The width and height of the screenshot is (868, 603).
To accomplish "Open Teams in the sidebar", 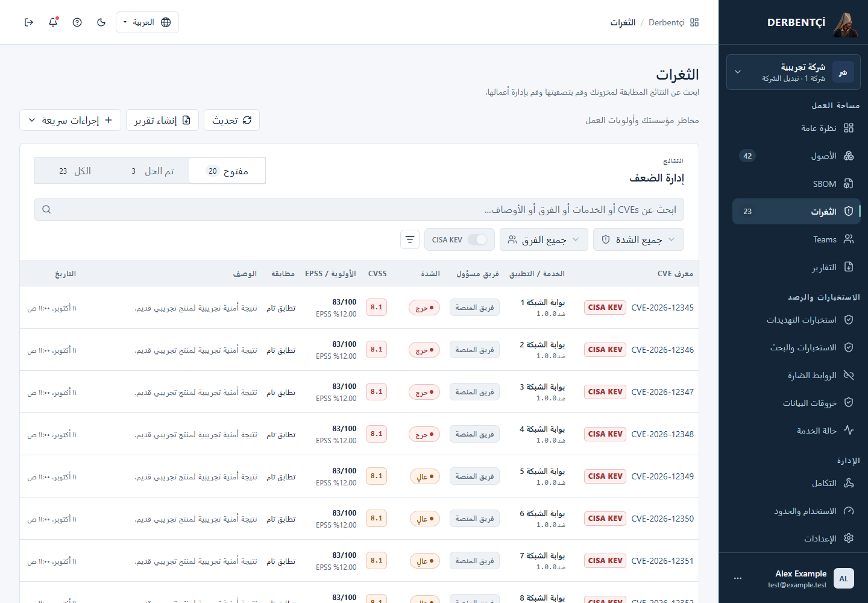I will 796,239.
